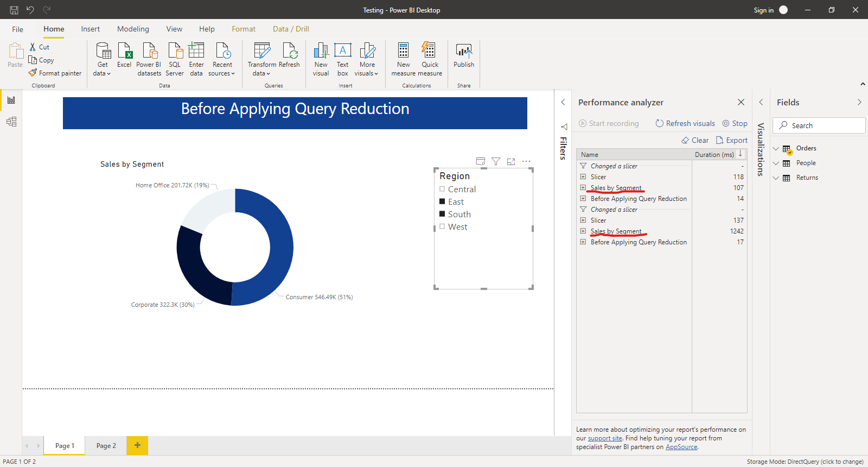Viewport: 868px width, 467px height.
Task: Open the Format ribbon tab
Action: pos(244,29)
